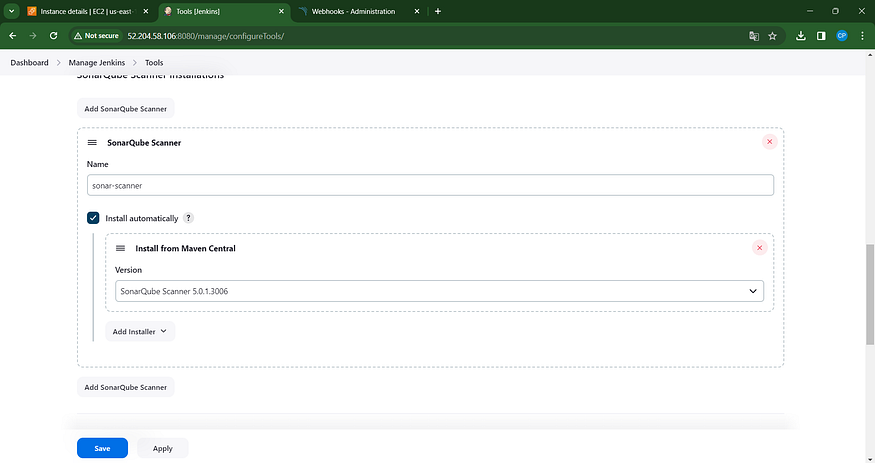Go forward in browser history

pyautogui.click(x=33, y=36)
